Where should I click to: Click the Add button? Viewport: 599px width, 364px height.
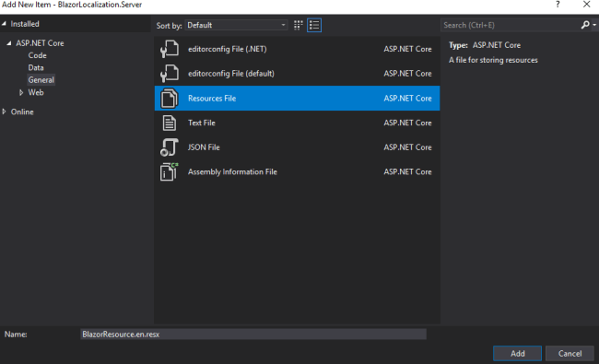point(517,353)
